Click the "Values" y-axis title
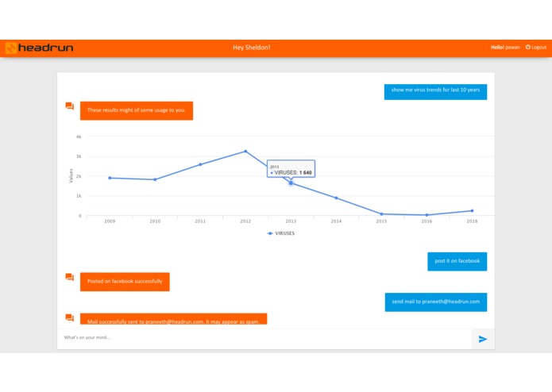The image size is (552, 392). pyautogui.click(x=71, y=176)
